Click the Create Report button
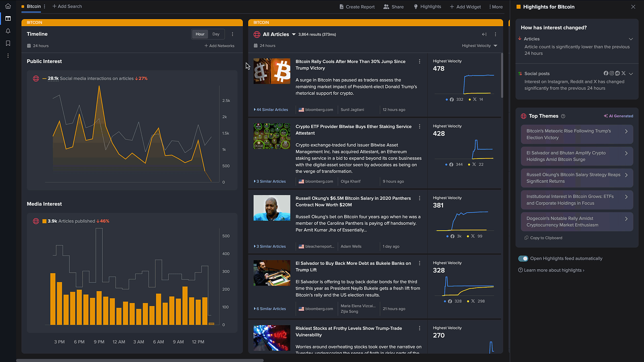644x362 pixels. [x=357, y=7]
